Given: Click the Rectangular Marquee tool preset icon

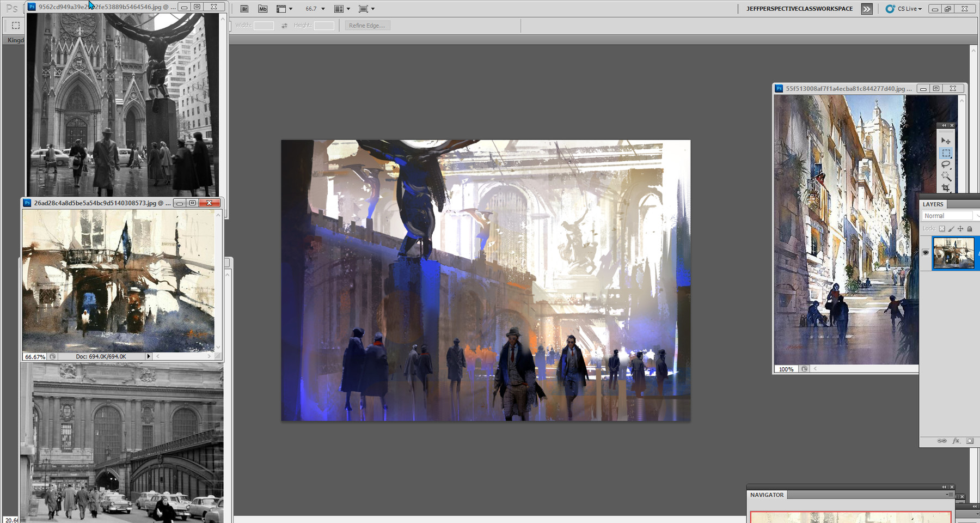Looking at the screenshot, I should point(16,26).
